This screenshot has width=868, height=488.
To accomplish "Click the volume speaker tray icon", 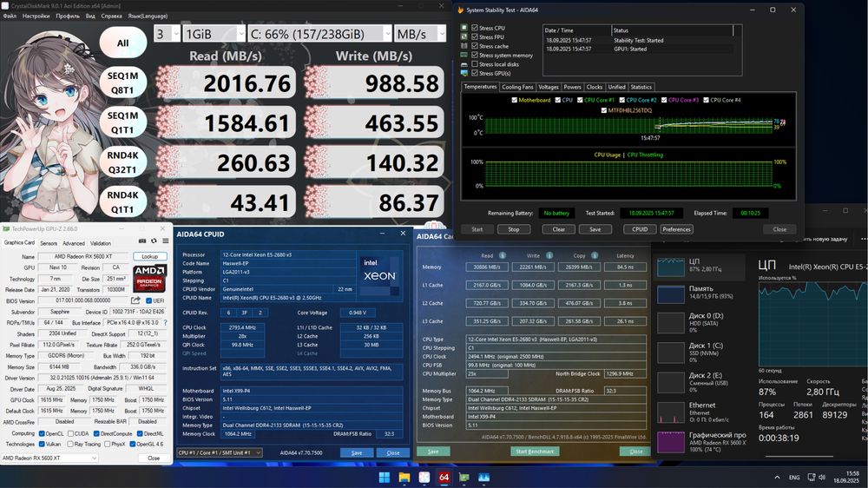I will pos(822,477).
